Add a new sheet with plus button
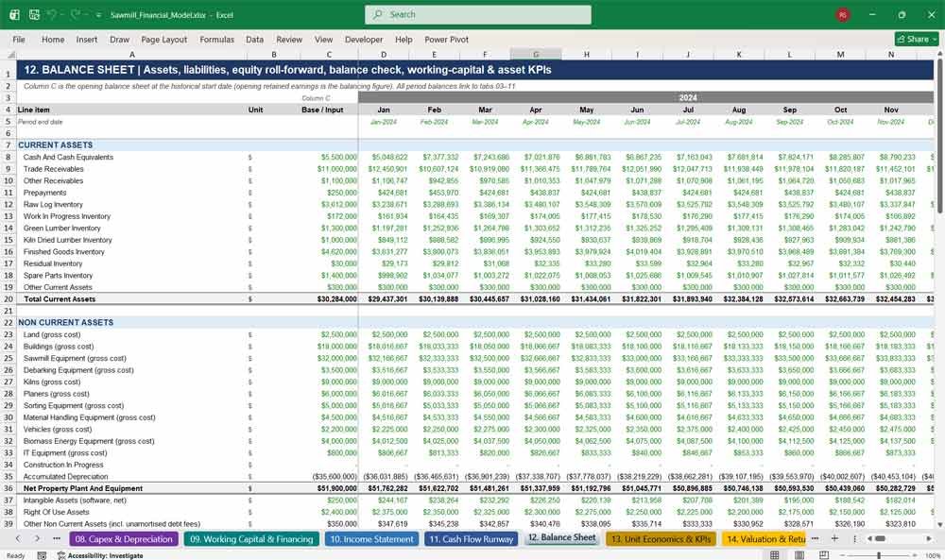This screenshot has height=560, width=945. (834, 538)
